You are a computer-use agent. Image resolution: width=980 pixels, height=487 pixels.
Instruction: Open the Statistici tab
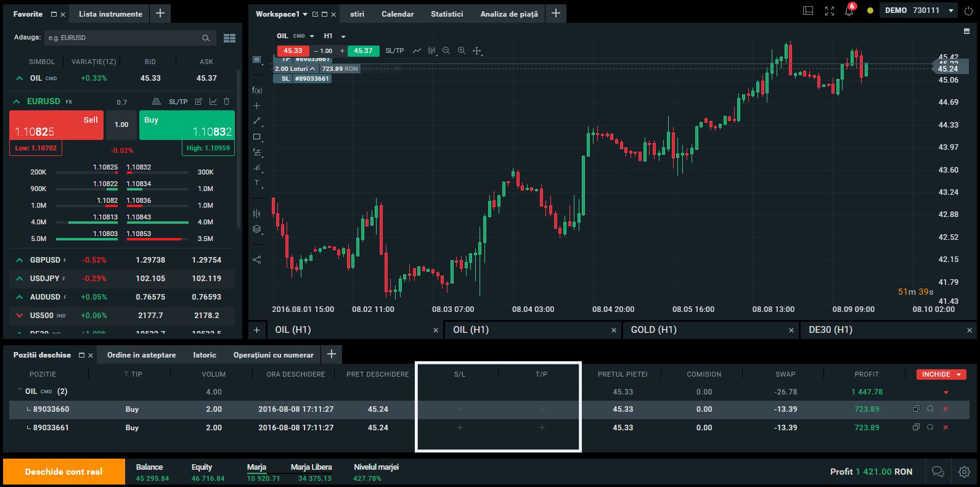(x=447, y=14)
